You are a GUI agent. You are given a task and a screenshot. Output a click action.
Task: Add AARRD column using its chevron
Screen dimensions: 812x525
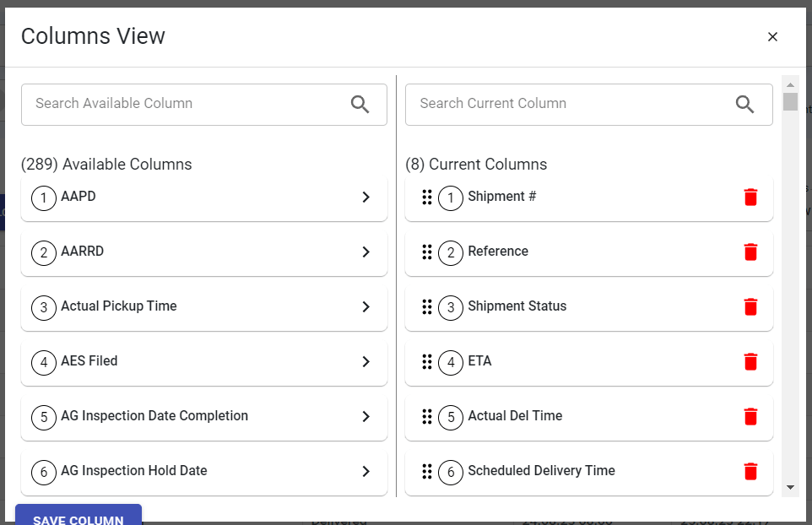pyautogui.click(x=365, y=252)
